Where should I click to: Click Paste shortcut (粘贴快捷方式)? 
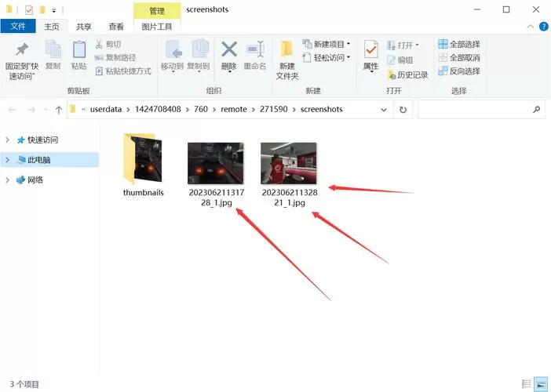click(x=123, y=71)
